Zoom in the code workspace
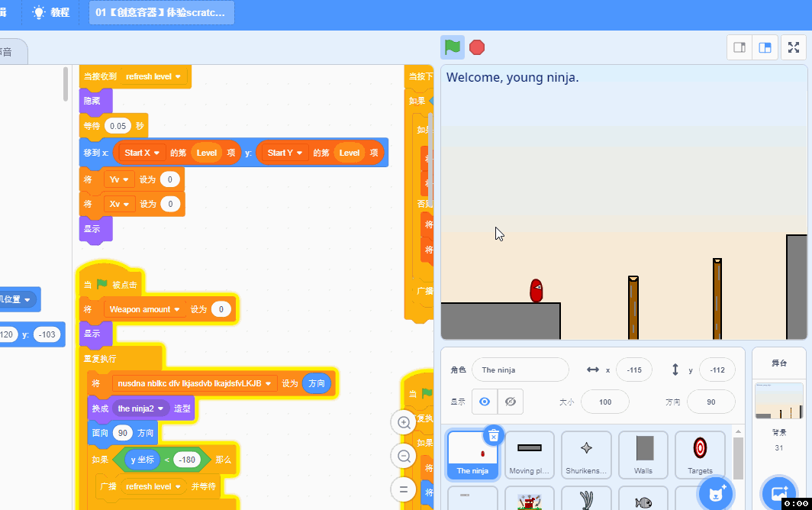 coord(404,422)
